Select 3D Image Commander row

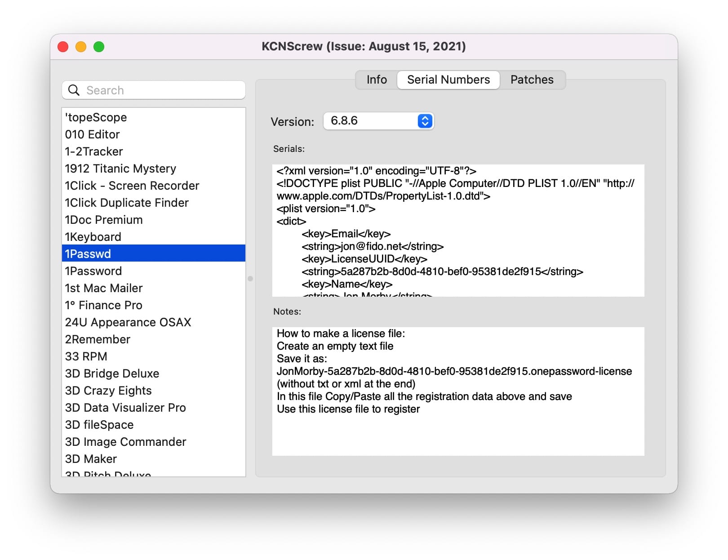pyautogui.click(x=154, y=442)
